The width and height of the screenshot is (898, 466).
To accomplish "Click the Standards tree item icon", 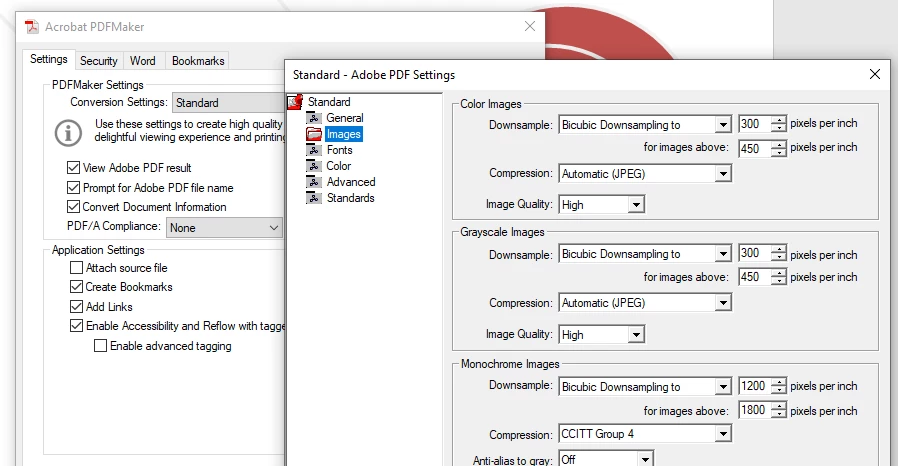I will click(x=314, y=198).
